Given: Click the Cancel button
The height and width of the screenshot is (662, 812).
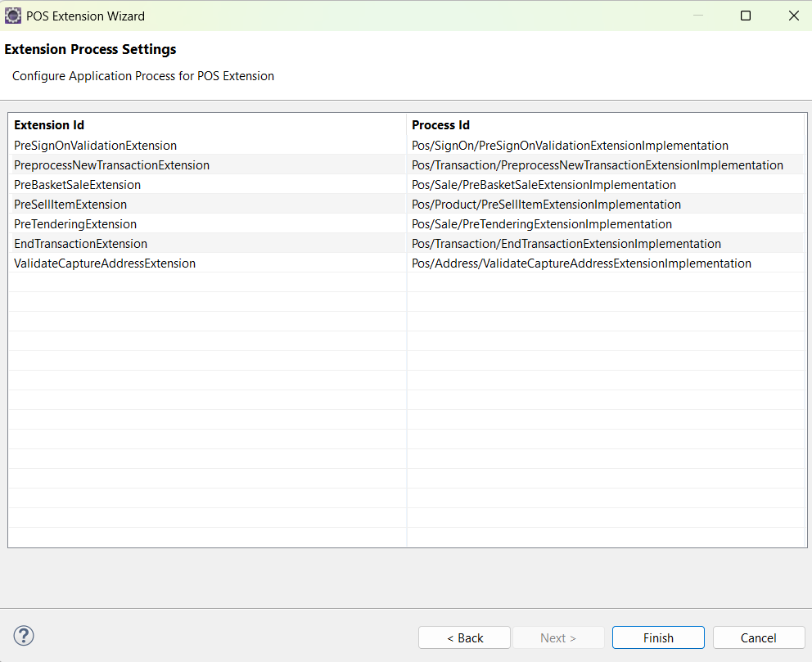Looking at the screenshot, I should [x=758, y=637].
